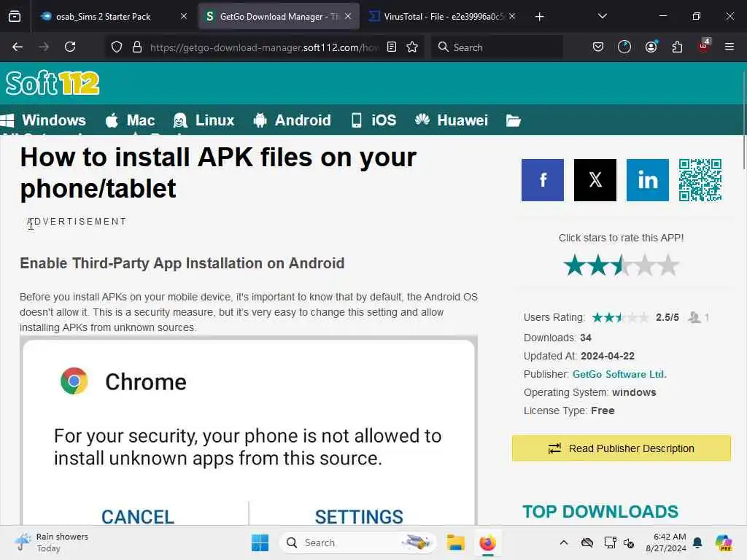This screenshot has height=560, width=747.
Task: Bookmark this page with star icon
Action: tap(412, 47)
